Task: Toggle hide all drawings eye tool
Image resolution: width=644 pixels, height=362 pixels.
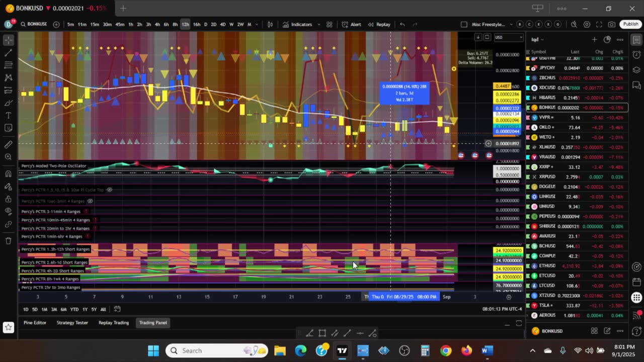Action: click(8, 211)
